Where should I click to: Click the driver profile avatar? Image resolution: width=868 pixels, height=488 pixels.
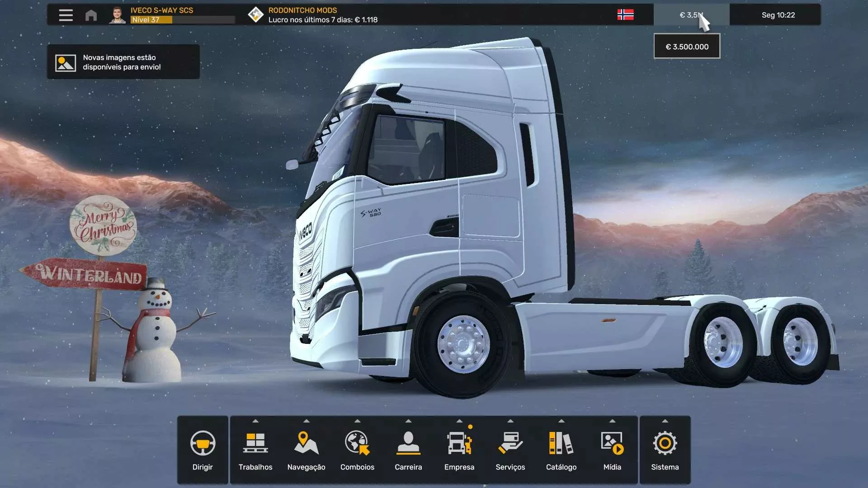(x=117, y=15)
